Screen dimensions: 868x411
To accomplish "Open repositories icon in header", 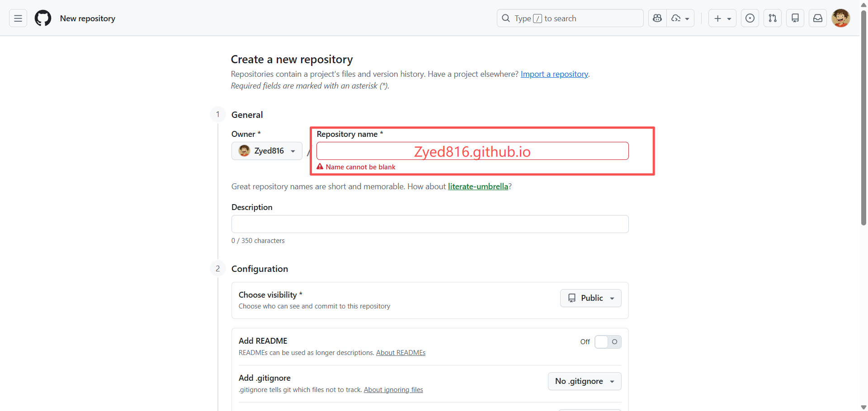I will 795,18.
